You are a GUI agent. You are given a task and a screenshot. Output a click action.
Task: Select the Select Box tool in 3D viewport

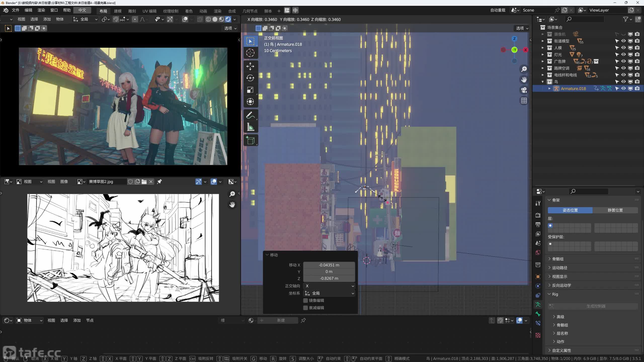tap(250, 41)
